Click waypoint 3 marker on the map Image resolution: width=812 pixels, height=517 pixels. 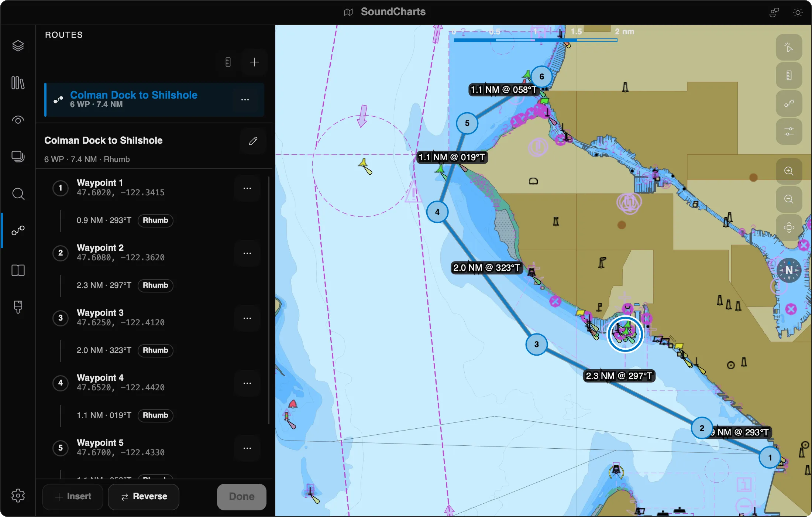pyautogui.click(x=536, y=344)
